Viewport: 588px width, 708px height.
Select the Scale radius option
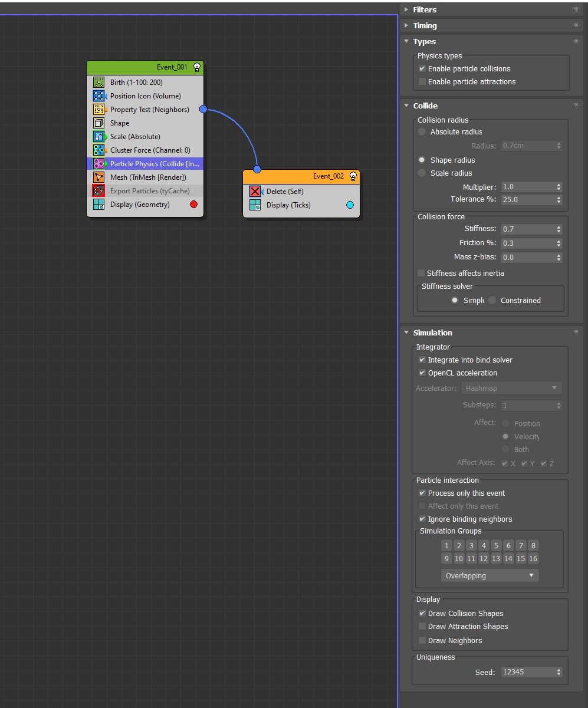point(422,173)
